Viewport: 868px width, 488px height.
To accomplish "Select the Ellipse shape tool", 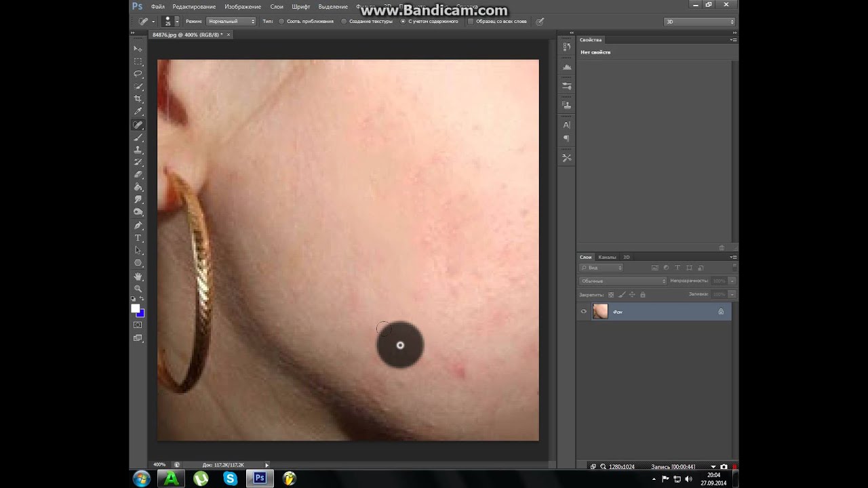I will (138, 263).
